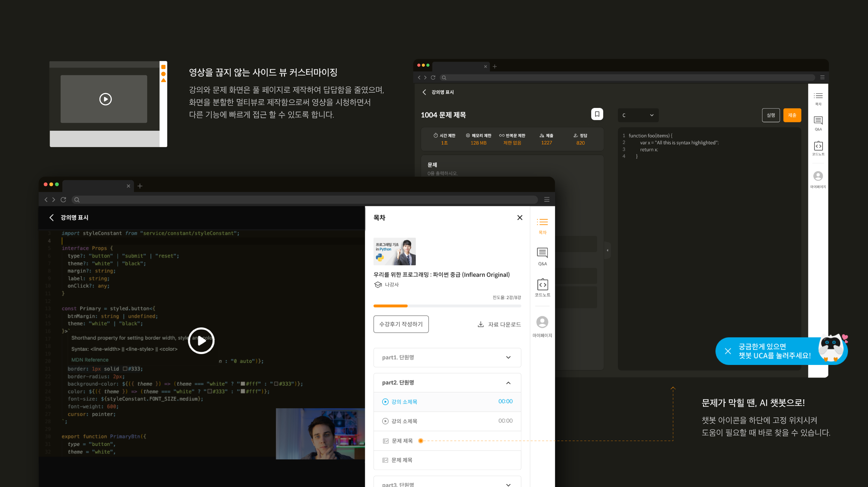Open new tab in back browser window
868x487 pixels.
[x=495, y=66]
